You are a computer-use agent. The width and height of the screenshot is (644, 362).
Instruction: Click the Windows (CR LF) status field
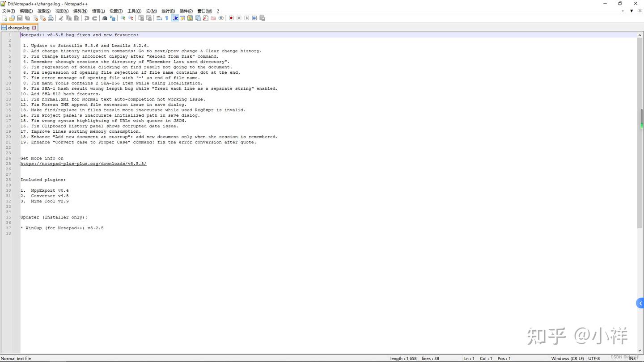point(568,358)
